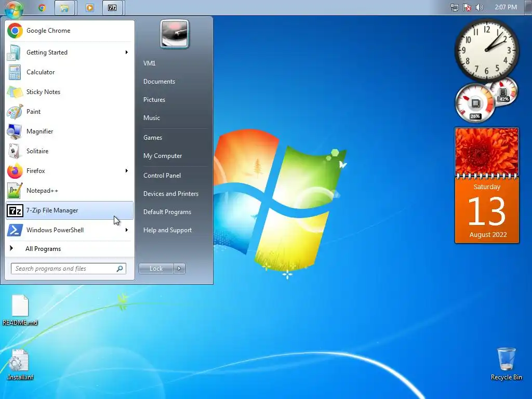Screen dimensions: 532x399
Task: Launch 7-Zip File Manager
Action: tap(70, 210)
